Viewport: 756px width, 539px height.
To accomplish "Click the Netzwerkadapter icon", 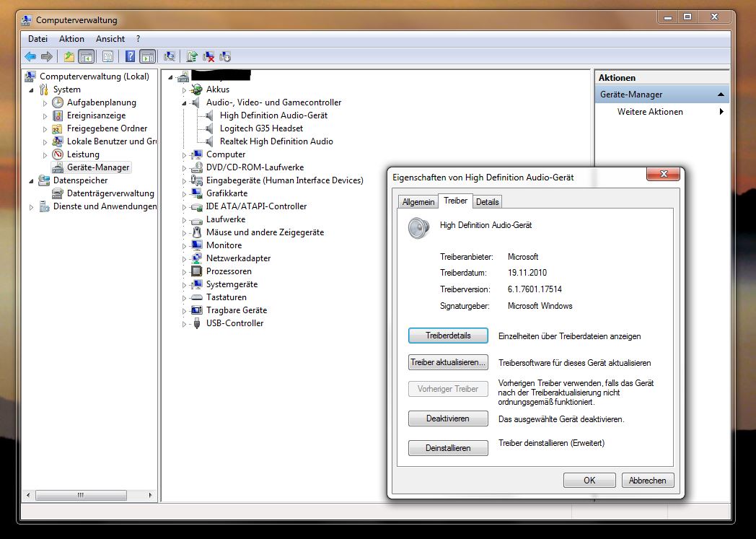I will pyautogui.click(x=196, y=258).
